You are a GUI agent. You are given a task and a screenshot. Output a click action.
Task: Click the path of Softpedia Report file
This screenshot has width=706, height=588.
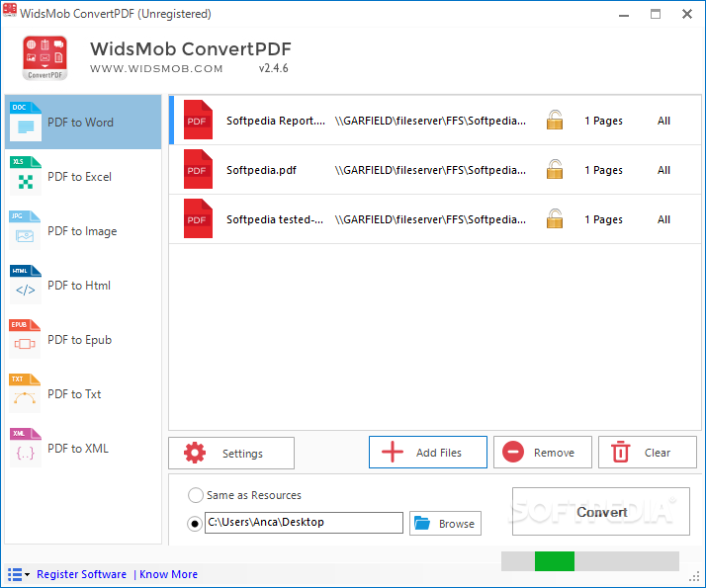point(430,121)
